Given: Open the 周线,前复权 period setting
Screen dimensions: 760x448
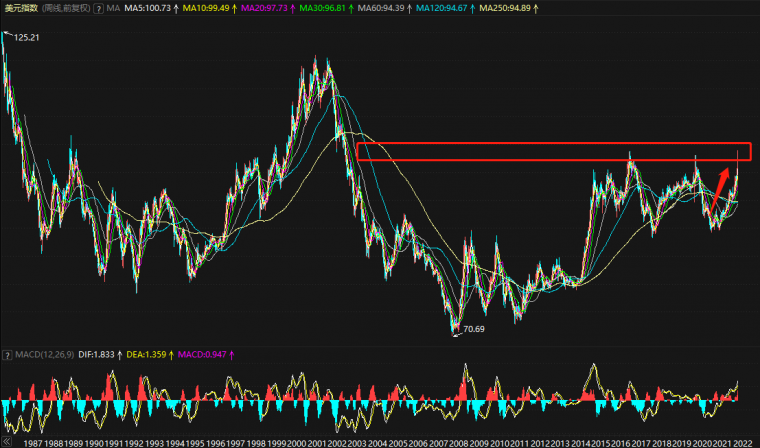Looking at the screenshot, I should pos(66,8).
